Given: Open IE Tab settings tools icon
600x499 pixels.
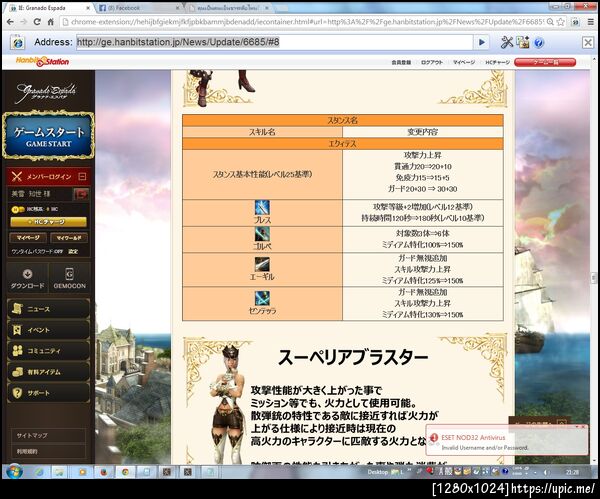Looking at the screenshot, I should click(x=507, y=42).
